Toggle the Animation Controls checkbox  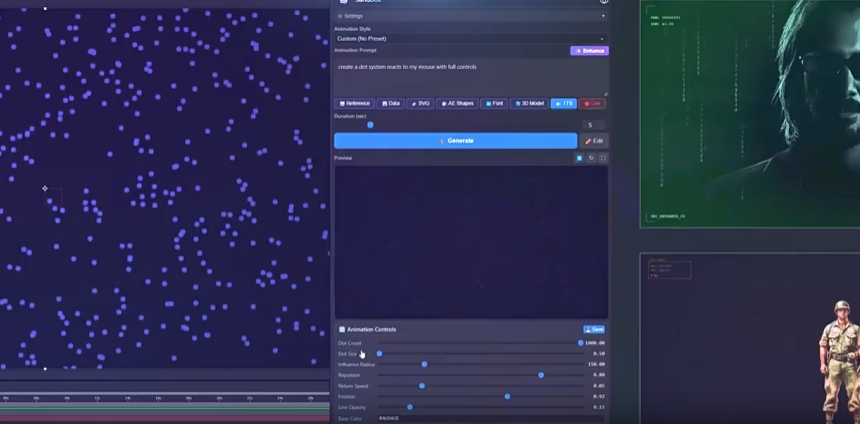click(342, 329)
